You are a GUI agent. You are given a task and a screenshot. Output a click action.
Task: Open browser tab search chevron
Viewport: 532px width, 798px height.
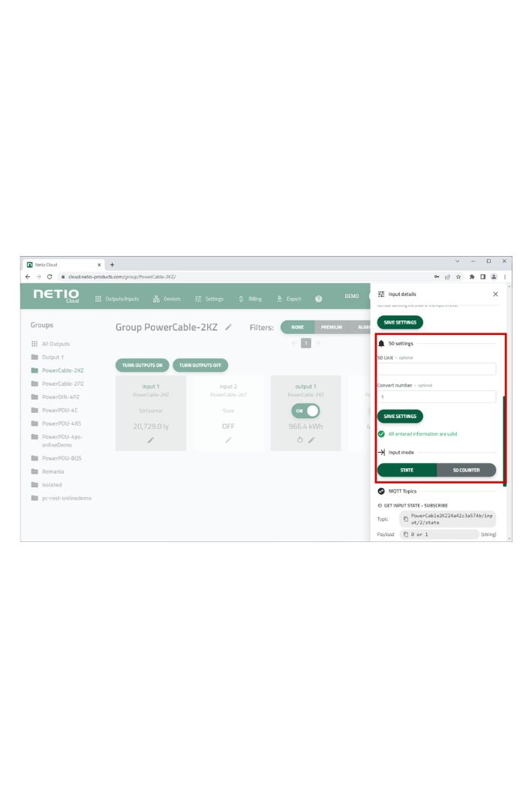click(x=457, y=261)
